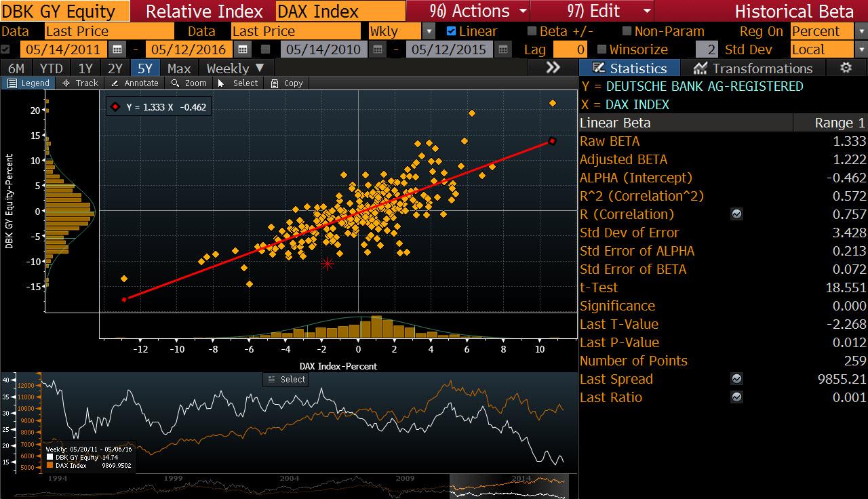Toggle first date range checkbox
The height and width of the screenshot is (499, 868).
click(x=6, y=49)
